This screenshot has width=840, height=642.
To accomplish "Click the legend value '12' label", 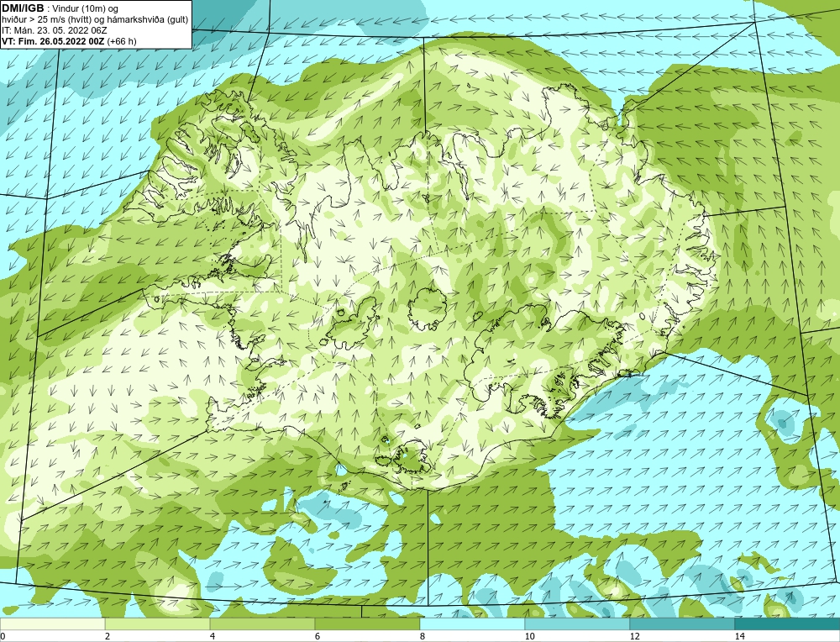I will point(634,636).
